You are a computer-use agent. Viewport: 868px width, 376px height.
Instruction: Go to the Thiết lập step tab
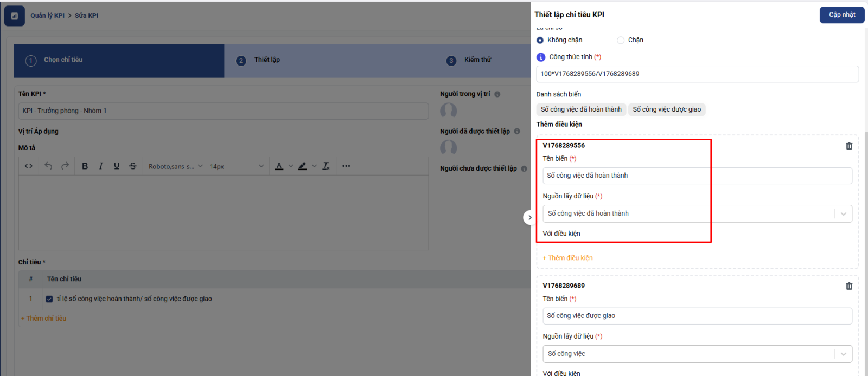click(267, 60)
